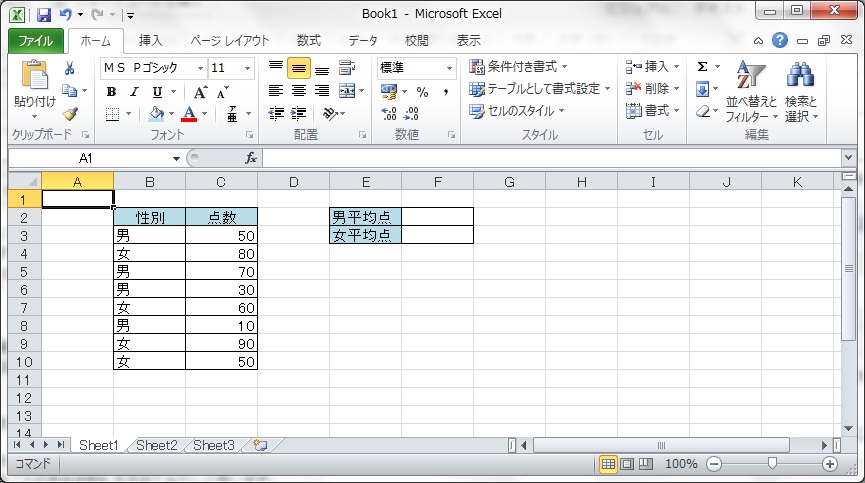Click the Format Painter brush icon
865x483 pixels.
point(70,114)
